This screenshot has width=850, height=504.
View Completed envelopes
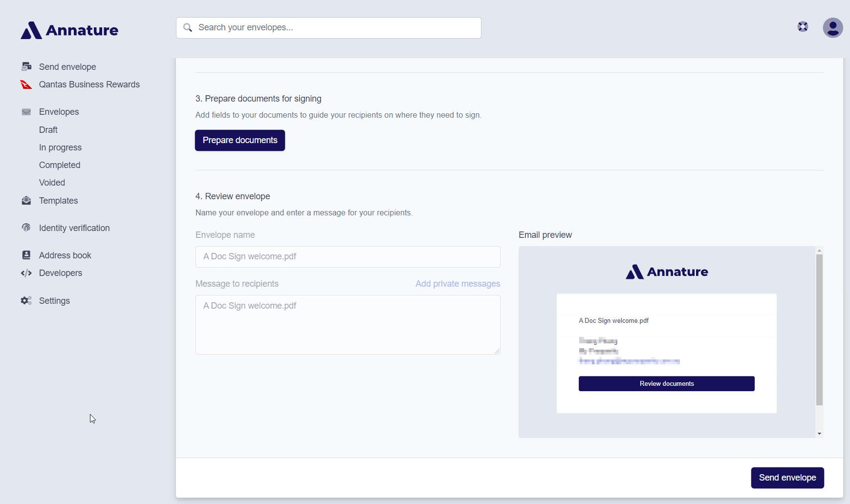click(x=60, y=165)
